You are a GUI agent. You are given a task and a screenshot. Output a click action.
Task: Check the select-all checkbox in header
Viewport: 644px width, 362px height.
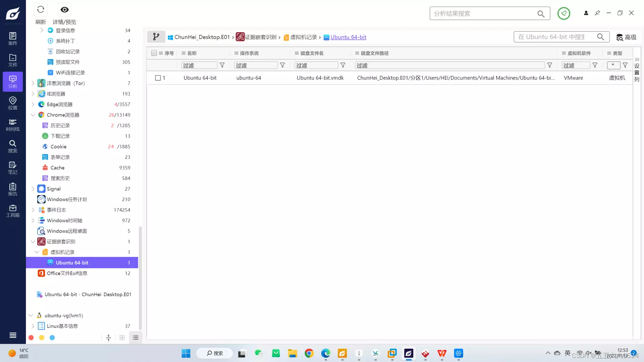tap(154, 53)
